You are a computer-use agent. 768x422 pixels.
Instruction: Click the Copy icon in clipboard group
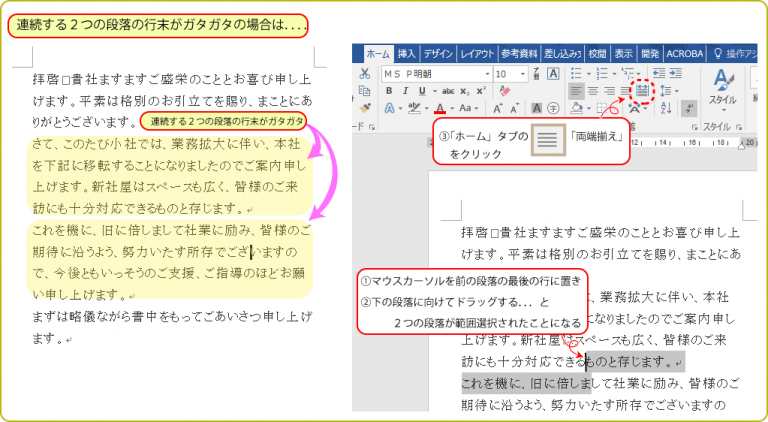tap(364, 91)
